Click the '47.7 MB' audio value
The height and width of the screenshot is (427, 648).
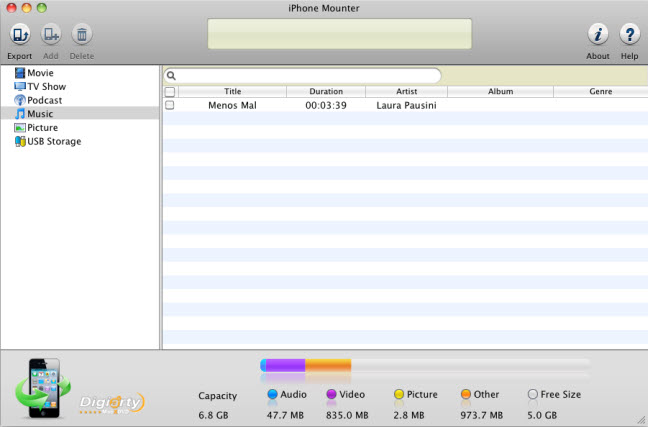tap(285, 415)
